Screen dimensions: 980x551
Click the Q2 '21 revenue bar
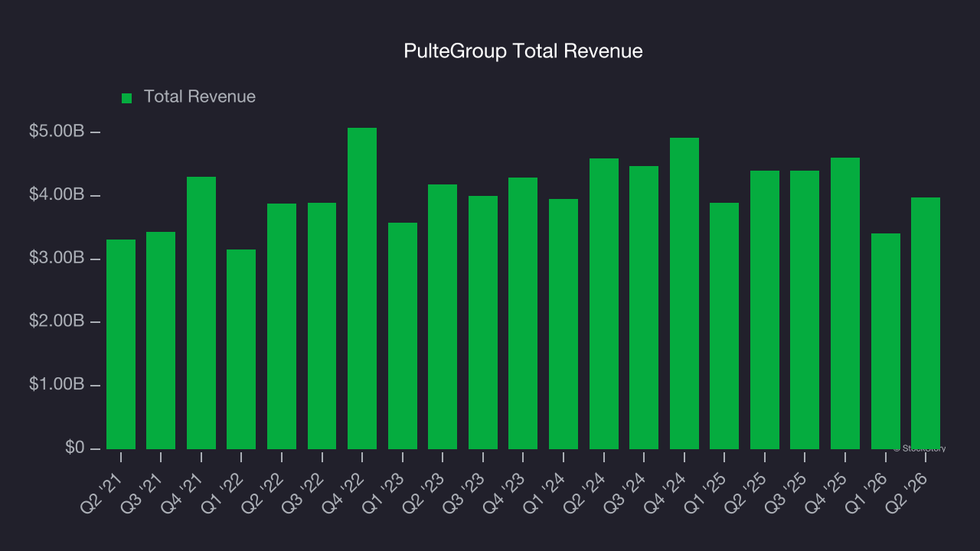tap(121, 344)
